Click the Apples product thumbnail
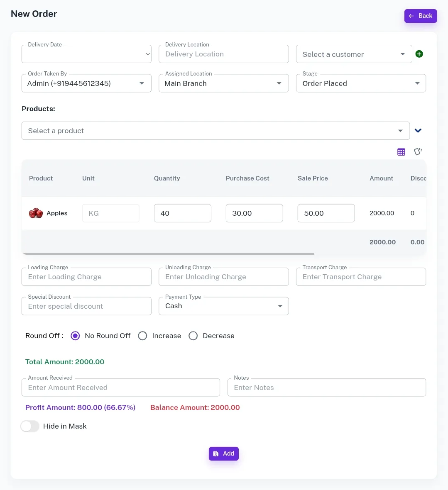 click(x=36, y=213)
